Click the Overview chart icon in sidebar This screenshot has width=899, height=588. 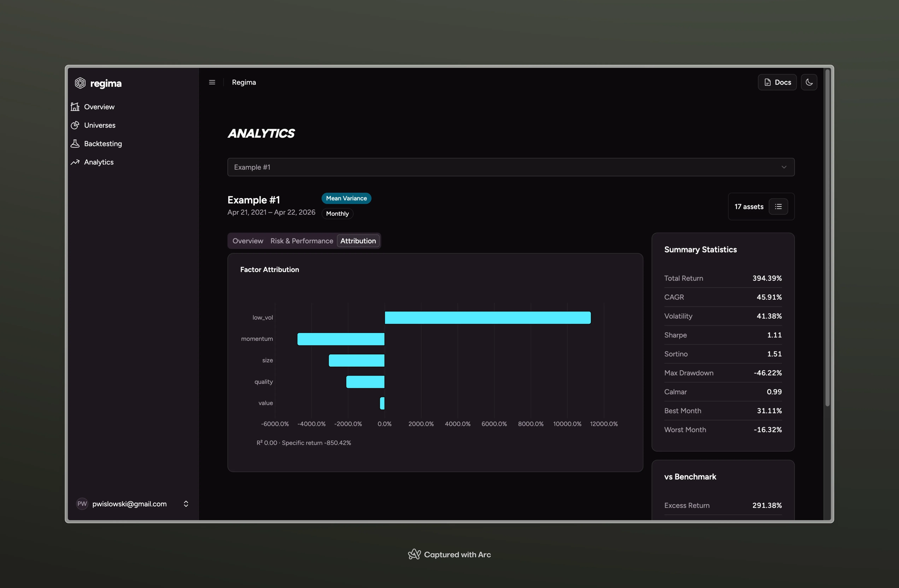pos(75,107)
